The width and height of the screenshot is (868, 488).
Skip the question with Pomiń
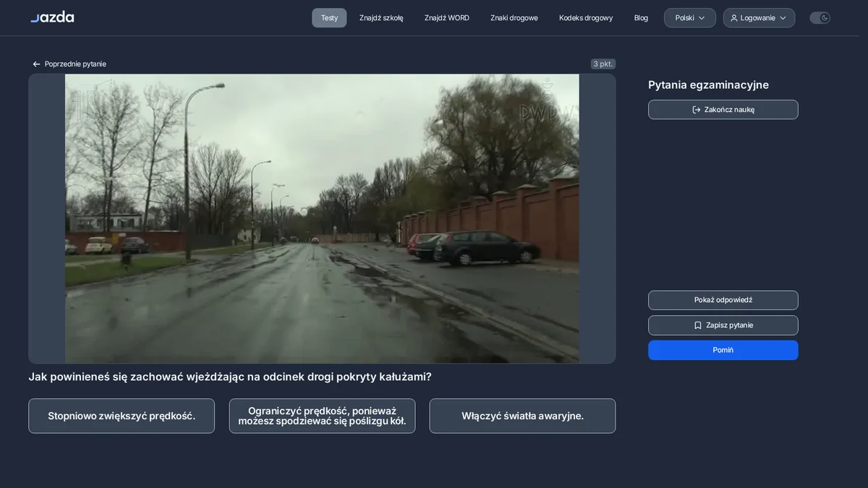[x=723, y=350]
